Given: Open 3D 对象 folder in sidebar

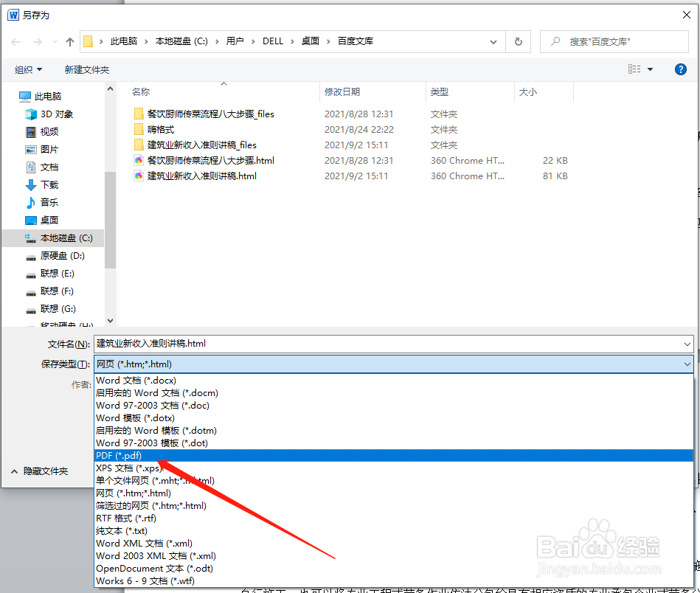Looking at the screenshot, I should pos(49,114).
